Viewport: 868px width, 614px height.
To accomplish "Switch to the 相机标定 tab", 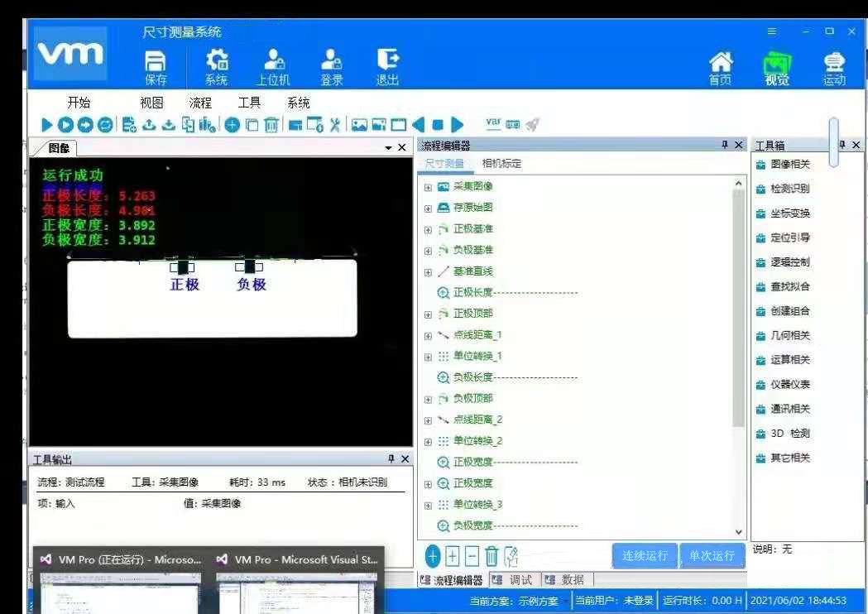I will (x=501, y=163).
